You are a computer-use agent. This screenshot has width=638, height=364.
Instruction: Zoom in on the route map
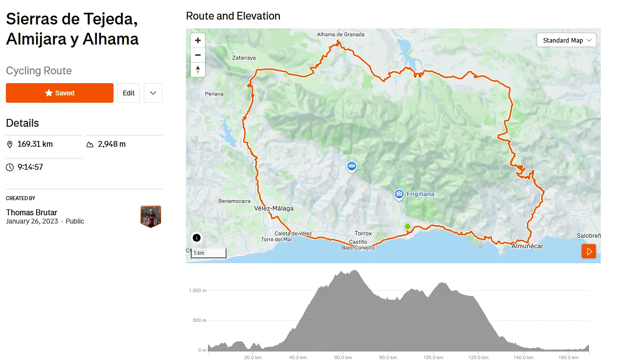(198, 41)
